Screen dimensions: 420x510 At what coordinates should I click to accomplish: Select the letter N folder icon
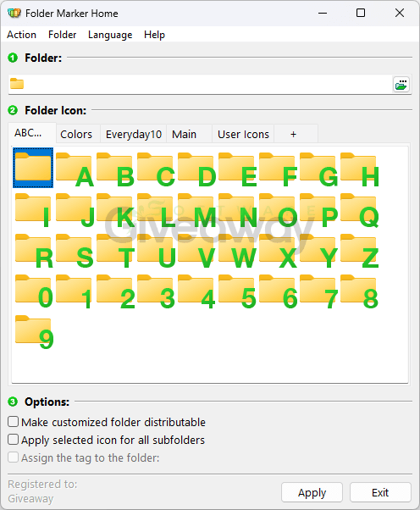pos(236,208)
